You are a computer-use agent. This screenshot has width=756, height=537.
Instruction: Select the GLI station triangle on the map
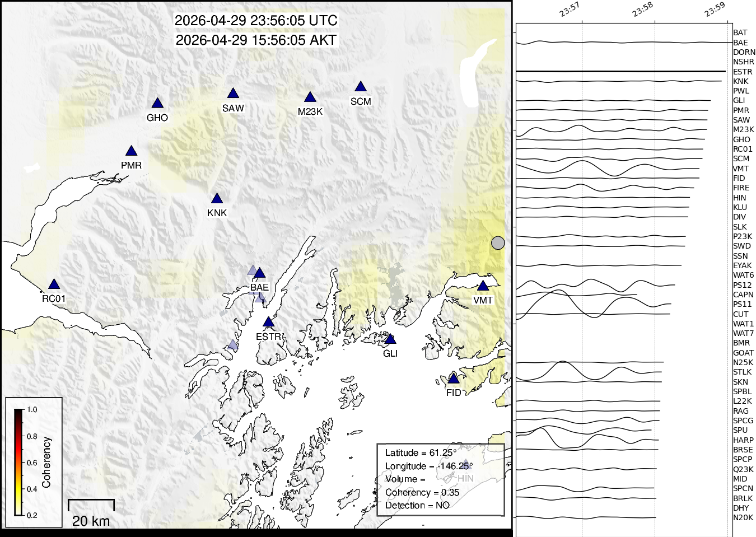pos(390,339)
